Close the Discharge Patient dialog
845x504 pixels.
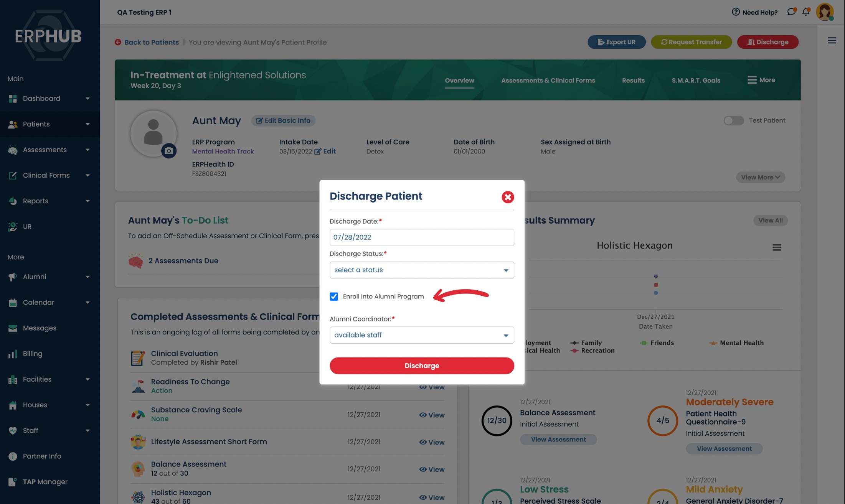tap(508, 197)
